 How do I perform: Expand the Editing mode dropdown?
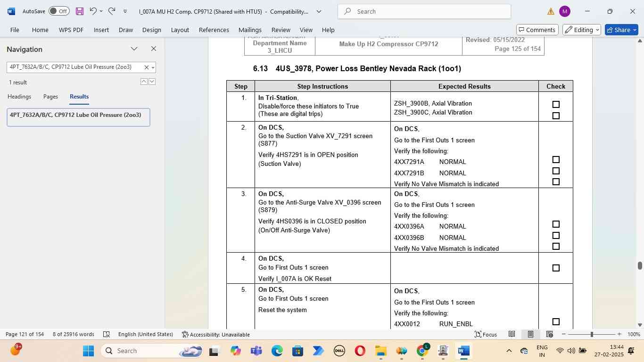point(582,30)
